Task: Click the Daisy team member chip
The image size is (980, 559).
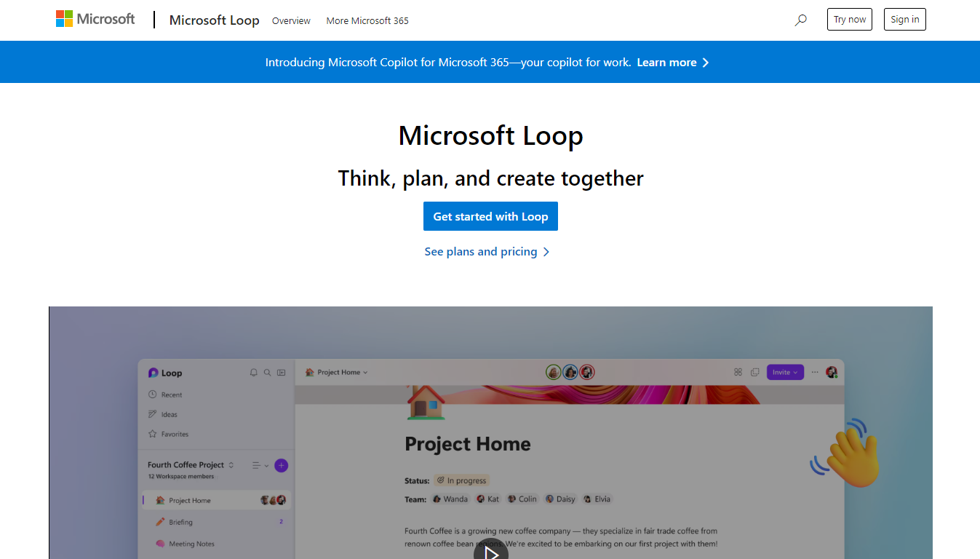Action: coord(561,499)
